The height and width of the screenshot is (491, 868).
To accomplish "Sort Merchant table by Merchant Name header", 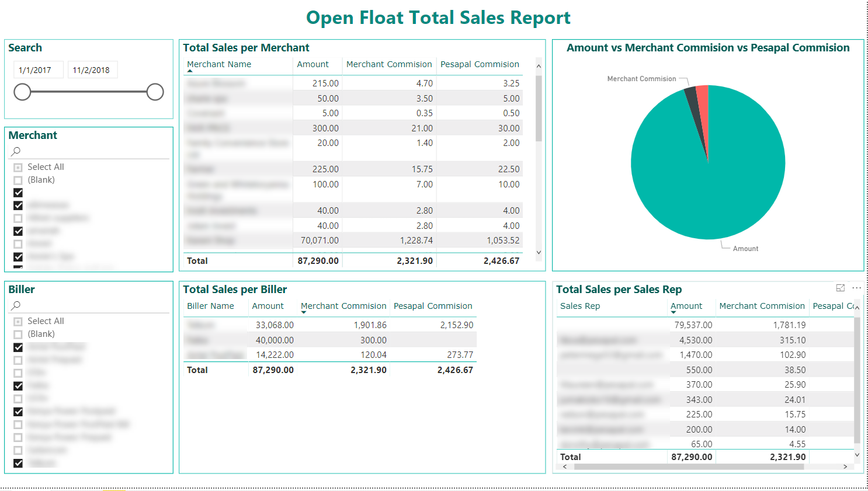I will point(219,64).
